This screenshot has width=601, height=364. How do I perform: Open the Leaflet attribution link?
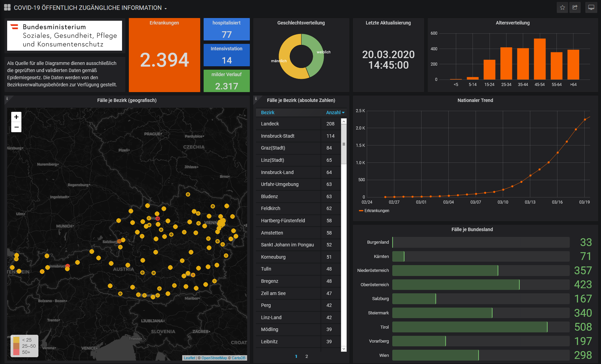[x=189, y=358]
